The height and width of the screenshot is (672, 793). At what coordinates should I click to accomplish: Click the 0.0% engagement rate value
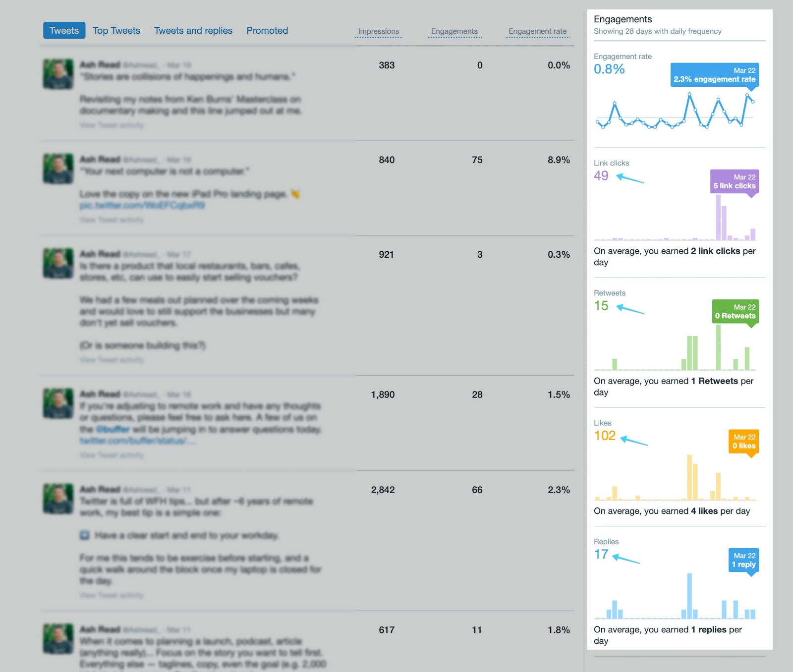pos(559,65)
